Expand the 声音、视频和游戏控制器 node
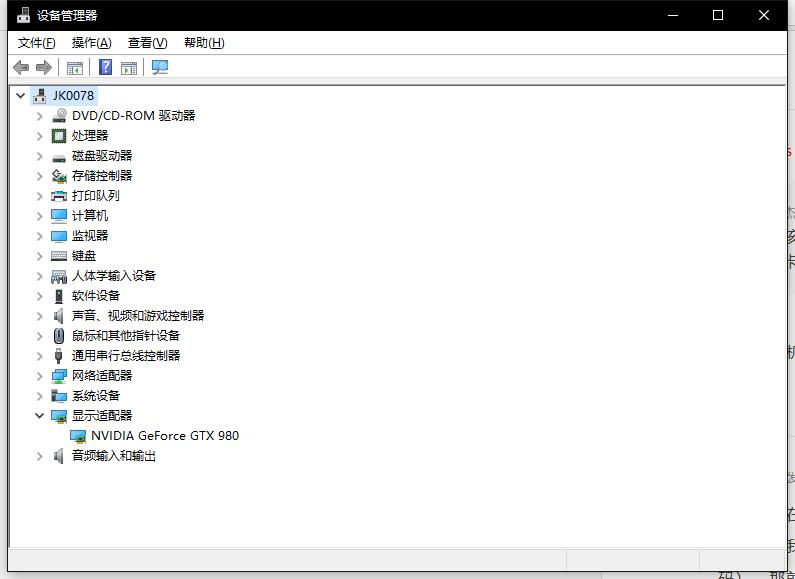This screenshot has height=579, width=795. (x=40, y=316)
